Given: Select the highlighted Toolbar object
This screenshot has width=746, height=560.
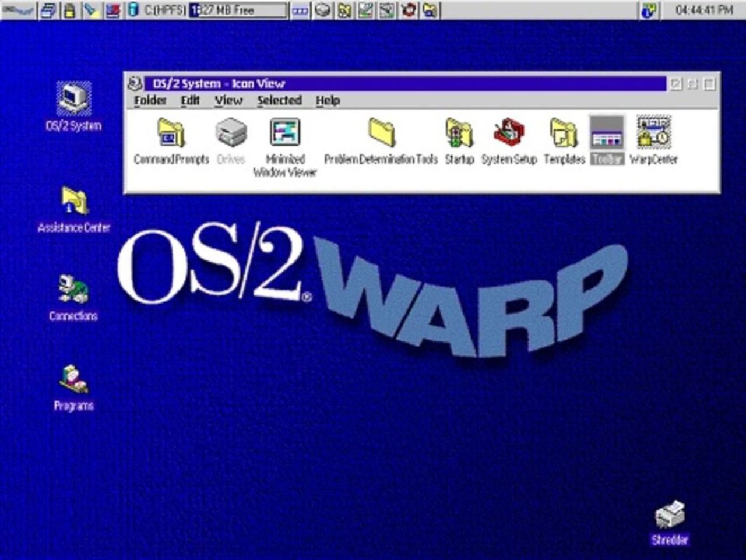Looking at the screenshot, I should (x=606, y=133).
